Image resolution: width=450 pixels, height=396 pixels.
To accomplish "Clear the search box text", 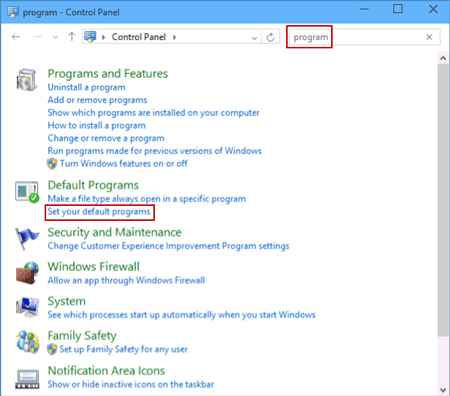I will tap(429, 37).
